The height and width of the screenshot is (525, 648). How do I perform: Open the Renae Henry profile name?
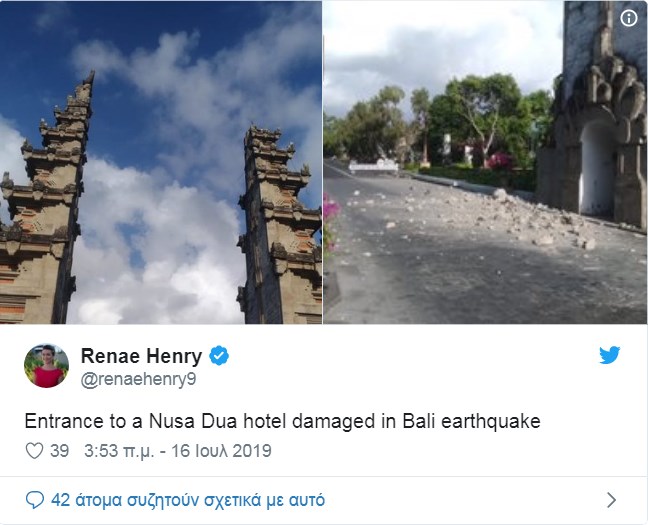[x=141, y=356]
